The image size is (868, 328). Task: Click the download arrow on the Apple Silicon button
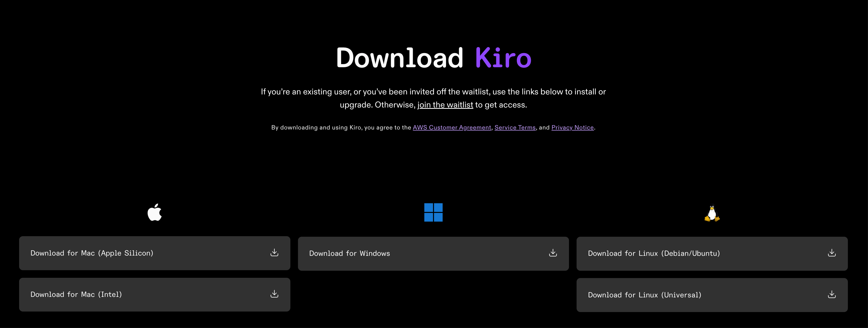point(274,253)
